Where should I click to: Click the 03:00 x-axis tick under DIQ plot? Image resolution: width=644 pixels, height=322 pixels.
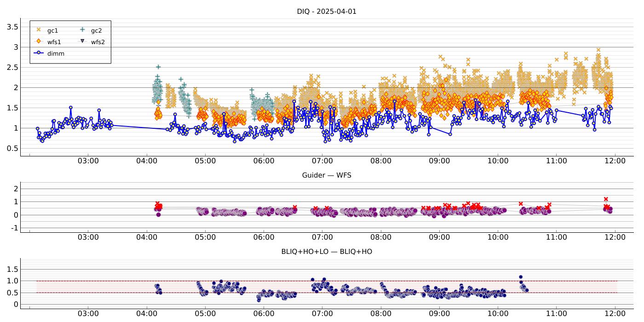[88, 161]
